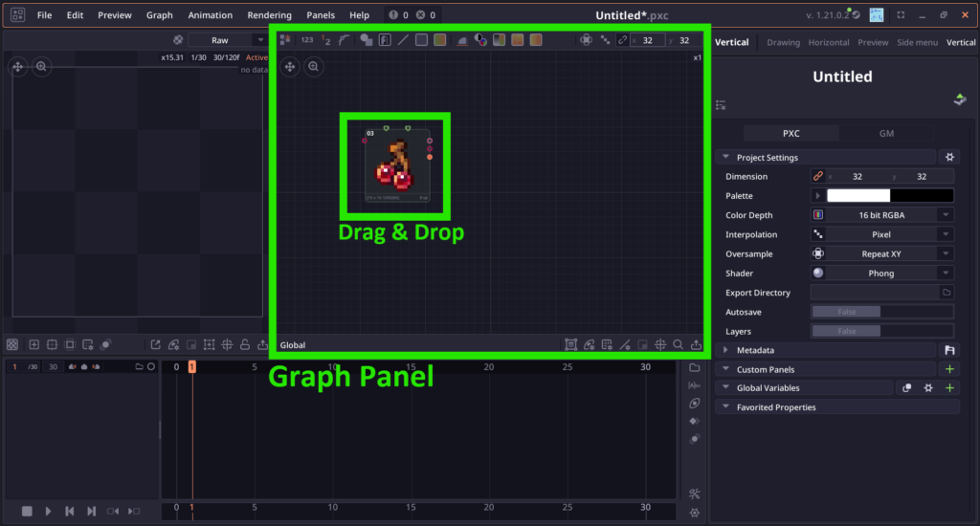Play the animation
Image resolution: width=980 pixels, height=526 pixels.
coord(48,511)
